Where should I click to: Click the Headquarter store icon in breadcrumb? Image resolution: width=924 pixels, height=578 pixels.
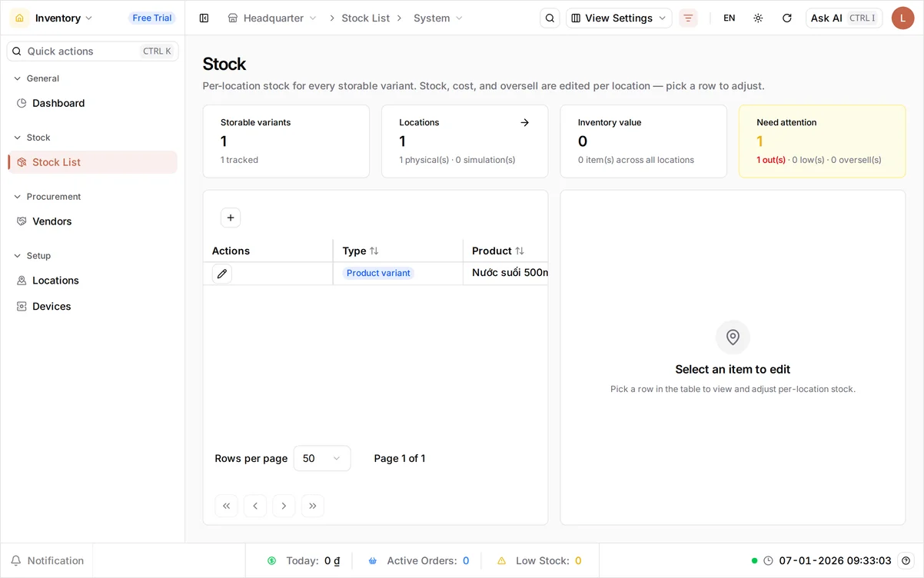click(233, 18)
